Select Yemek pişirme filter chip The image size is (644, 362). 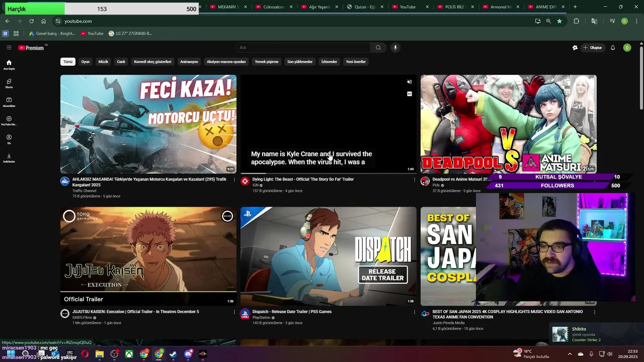267,62
